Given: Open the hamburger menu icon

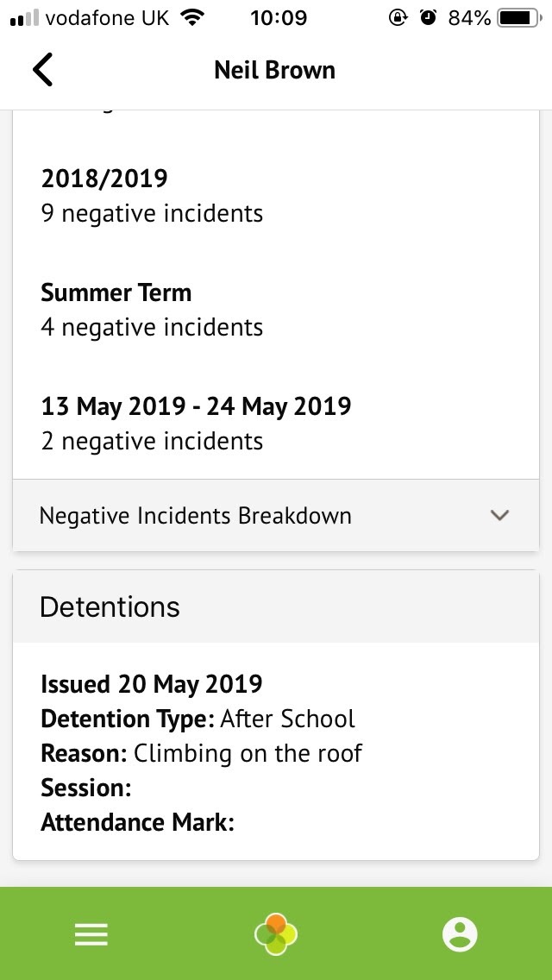Looking at the screenshot, I should [x=91, y=934].
